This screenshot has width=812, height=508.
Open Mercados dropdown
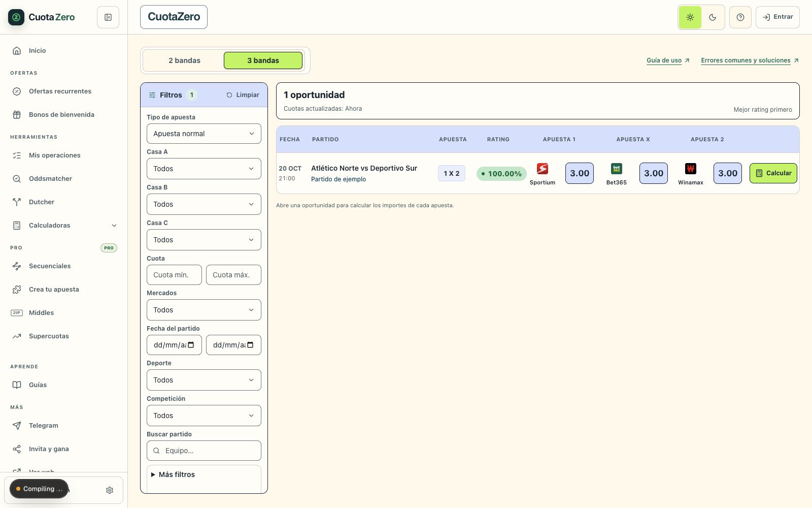204,310
